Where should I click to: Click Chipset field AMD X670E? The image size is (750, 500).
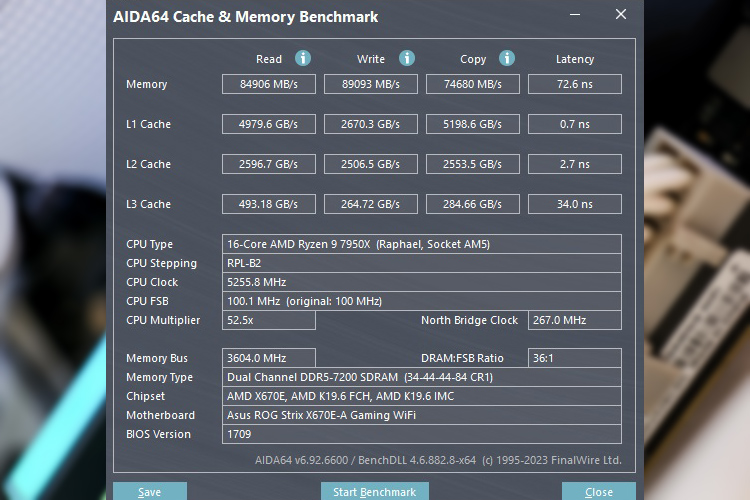tap(422, 396)
